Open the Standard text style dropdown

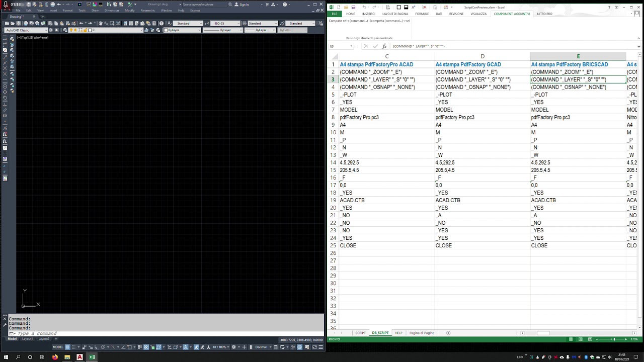pos(189,23)
